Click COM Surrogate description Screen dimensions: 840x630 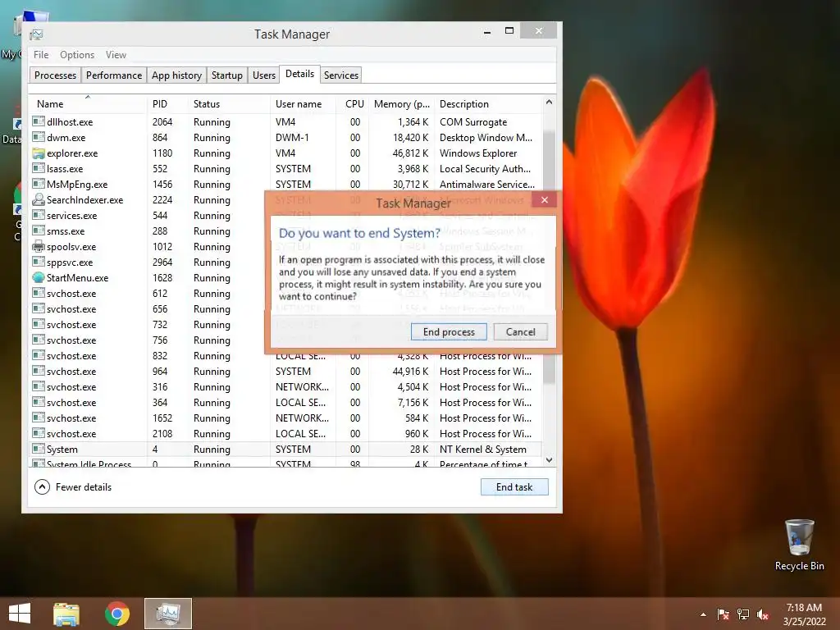point(473,122)
